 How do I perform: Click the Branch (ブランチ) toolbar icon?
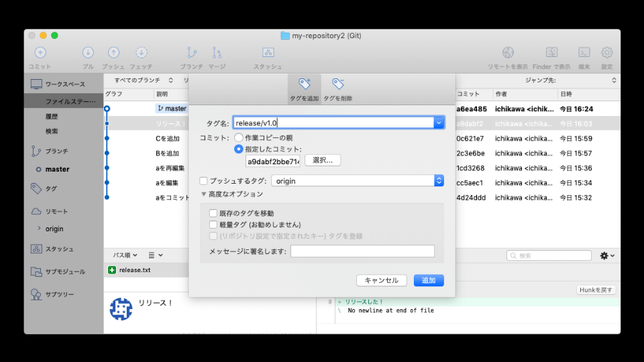tap(191, 52)
